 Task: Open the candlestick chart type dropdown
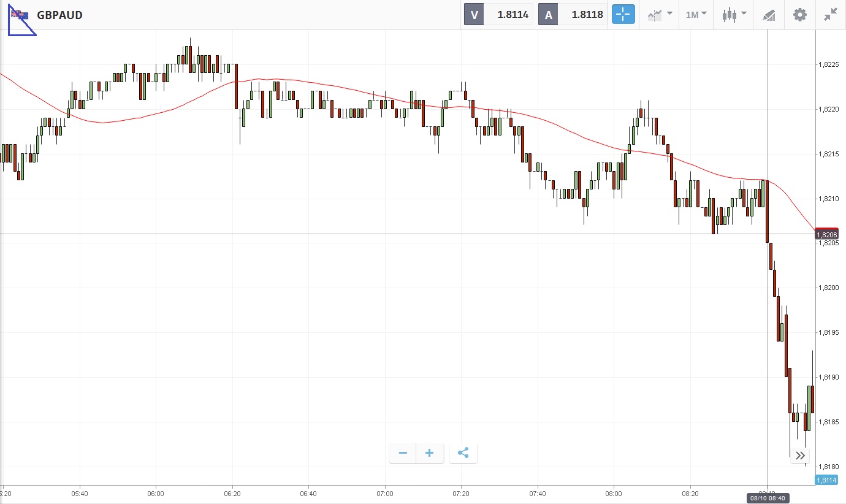(x=734, y=15)
